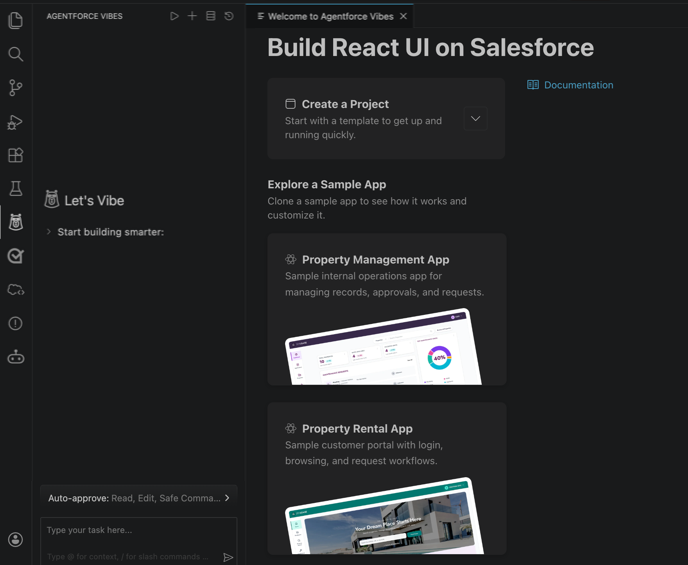Click the Property Management App title
This screenshot has height=565, width=688.
376,259
